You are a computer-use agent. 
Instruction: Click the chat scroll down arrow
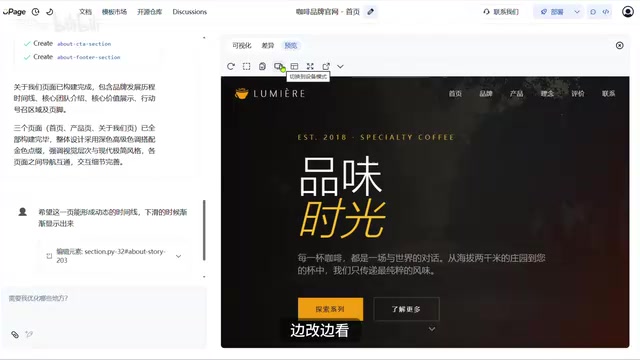[204, 277]
